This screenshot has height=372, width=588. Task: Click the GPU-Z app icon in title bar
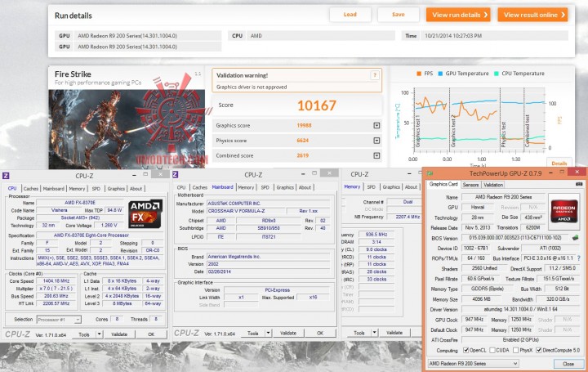tap(430, 173)
